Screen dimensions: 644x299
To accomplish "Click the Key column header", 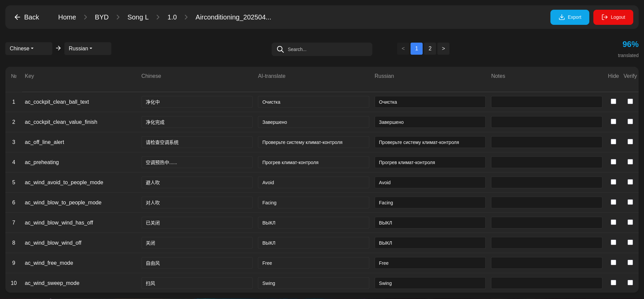I will [x=29, y=76].
